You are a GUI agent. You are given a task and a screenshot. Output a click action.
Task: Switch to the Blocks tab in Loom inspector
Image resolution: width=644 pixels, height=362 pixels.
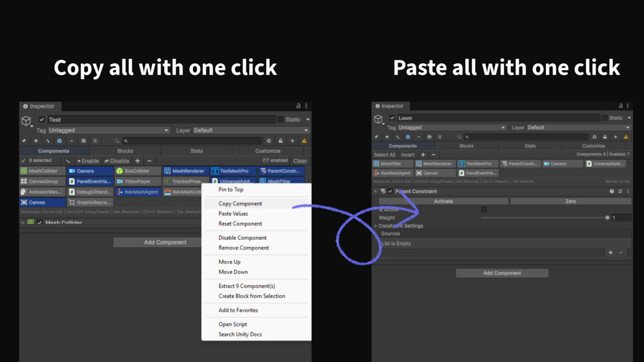pos(466,146)
